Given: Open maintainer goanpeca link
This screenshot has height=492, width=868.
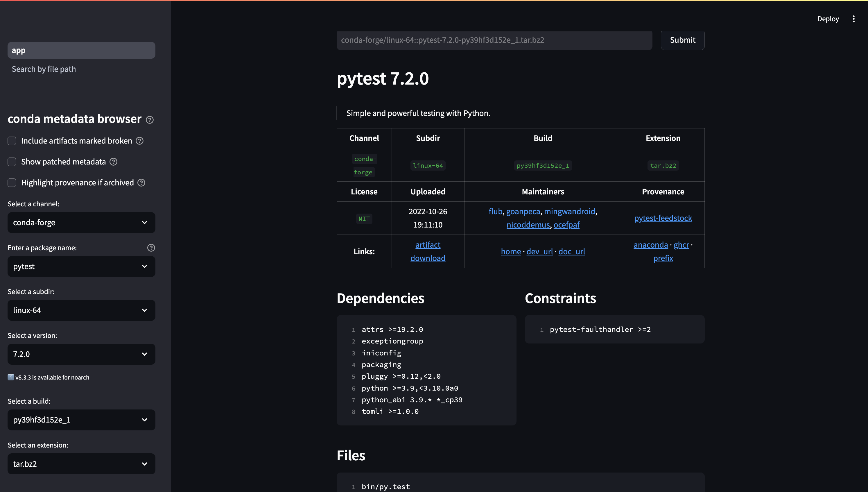Looking at the screenshot, I should coord(523,212).
